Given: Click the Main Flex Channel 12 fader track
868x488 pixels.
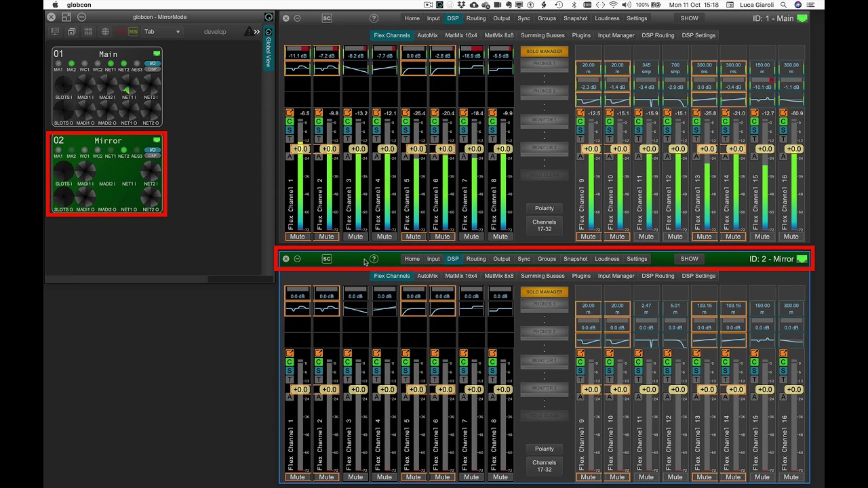Looking at the screenshot, I should pyautogui.click(x=679, y=176).
